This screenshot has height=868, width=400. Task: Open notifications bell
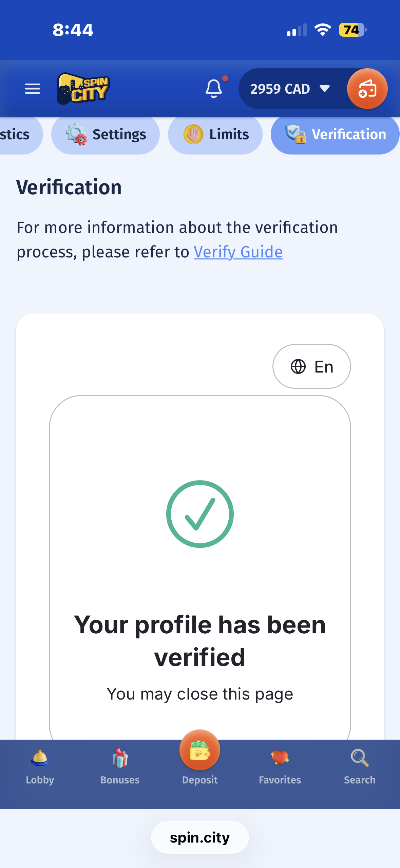coord(214,89)
